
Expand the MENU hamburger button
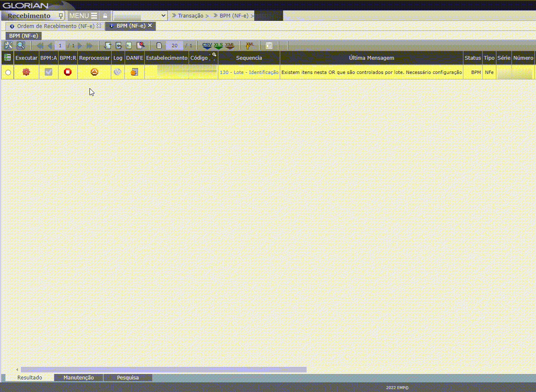(x=83, y=15)
